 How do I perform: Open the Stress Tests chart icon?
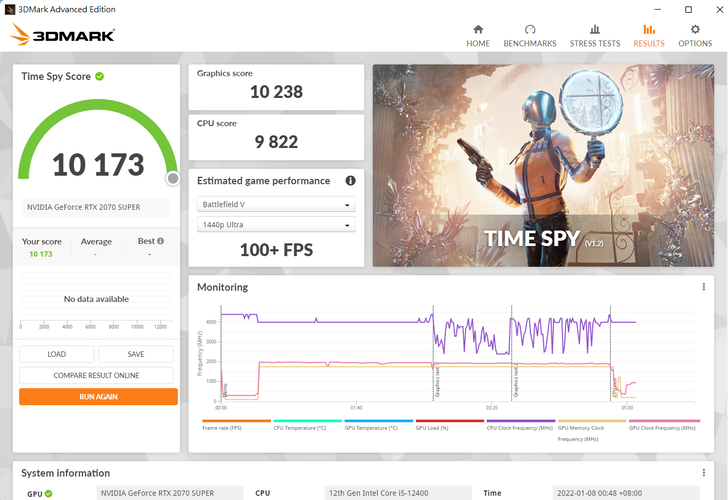(595, 30)
